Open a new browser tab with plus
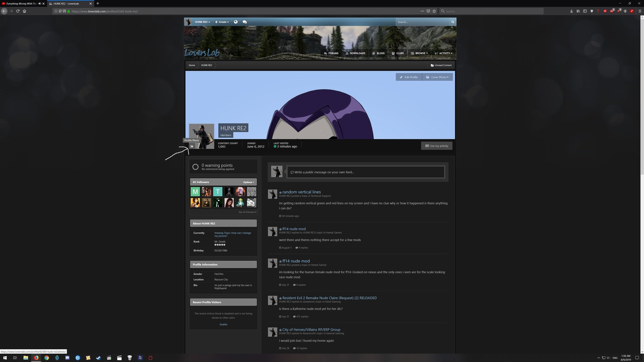Viewport: 644px width, 362px height. coord(98,3)
